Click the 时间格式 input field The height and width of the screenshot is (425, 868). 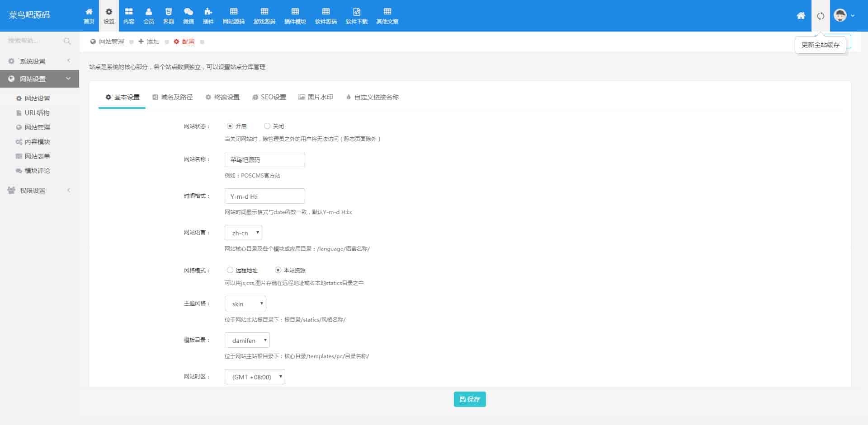[264, 196]
